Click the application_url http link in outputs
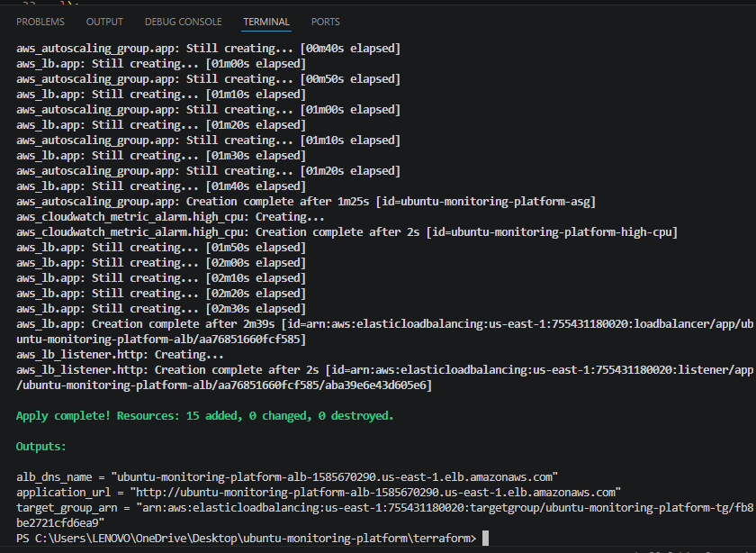The height and width of the screenshot is (553, 756). pos(376,492)
